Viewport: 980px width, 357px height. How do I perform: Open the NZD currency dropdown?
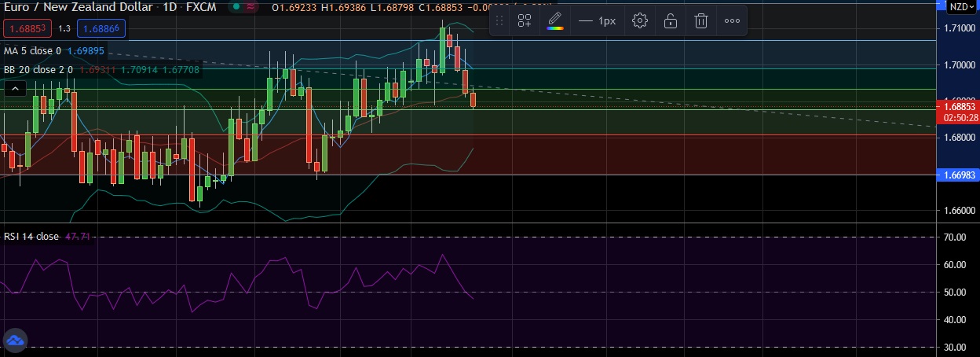pos(961,6)
